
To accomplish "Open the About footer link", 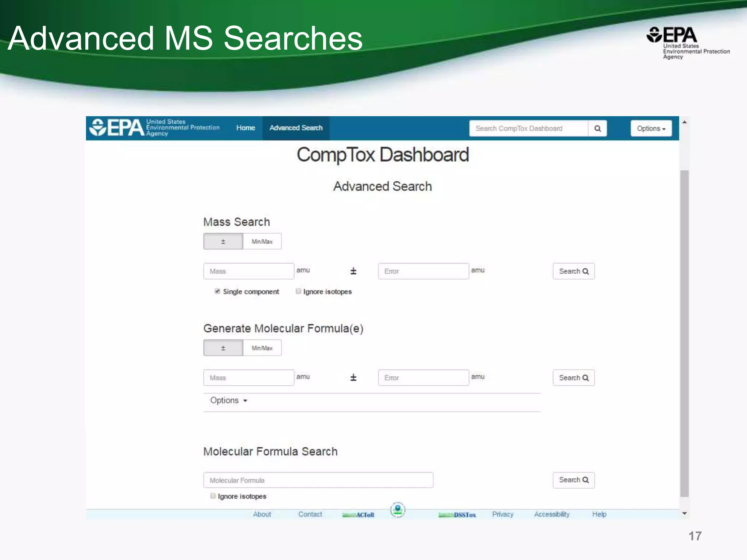I will point(262,514).
